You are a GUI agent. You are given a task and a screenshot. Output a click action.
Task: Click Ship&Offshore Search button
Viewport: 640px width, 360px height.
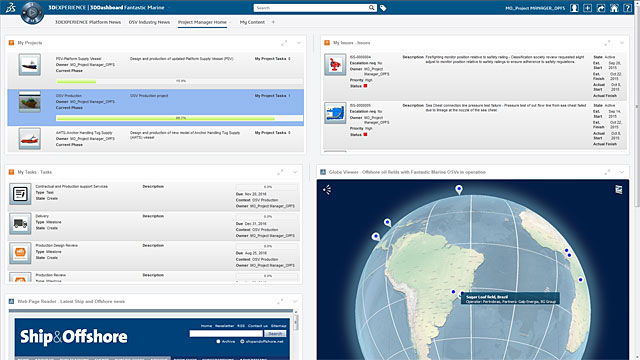(275, 333)
